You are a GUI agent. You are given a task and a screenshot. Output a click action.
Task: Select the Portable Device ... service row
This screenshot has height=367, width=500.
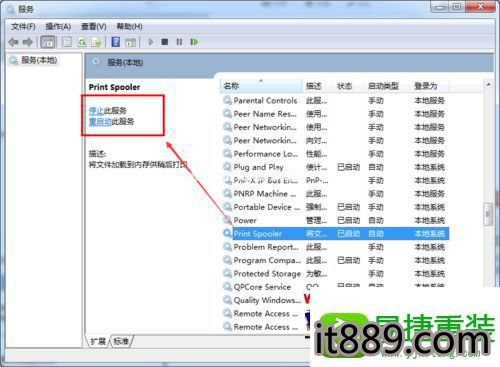click(x=335, y=207)
